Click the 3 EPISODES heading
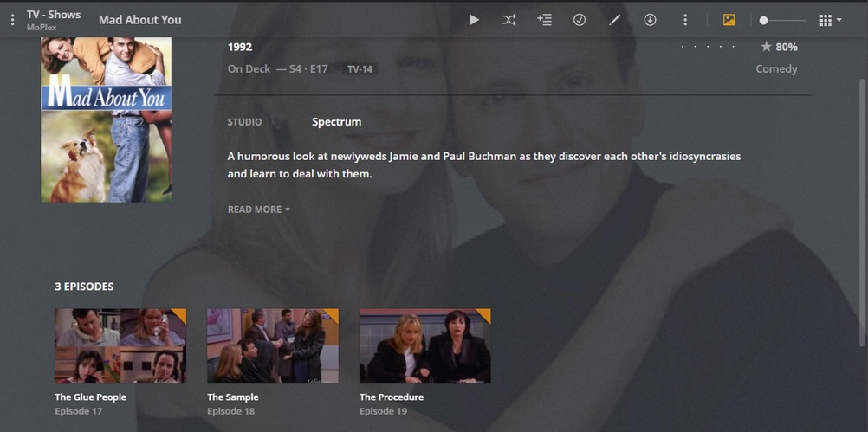Screen dimensions: 868x432 tap(84, 287)
